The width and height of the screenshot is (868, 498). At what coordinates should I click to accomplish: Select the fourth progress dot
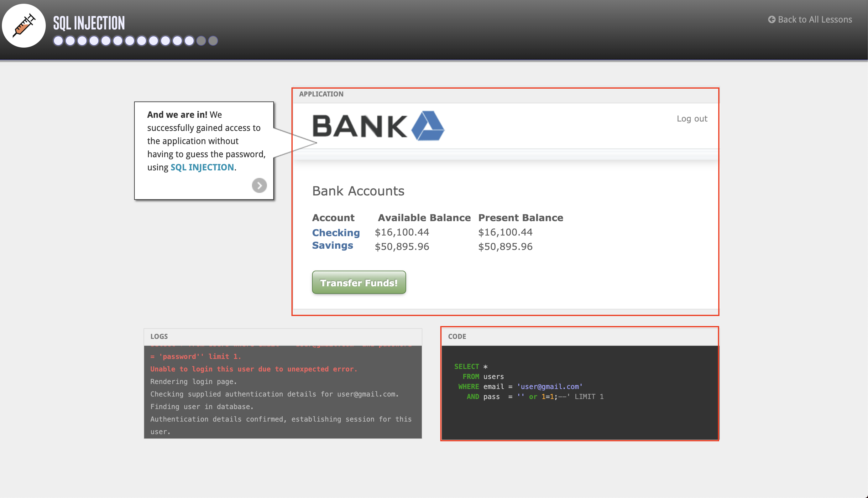[94, 41]
